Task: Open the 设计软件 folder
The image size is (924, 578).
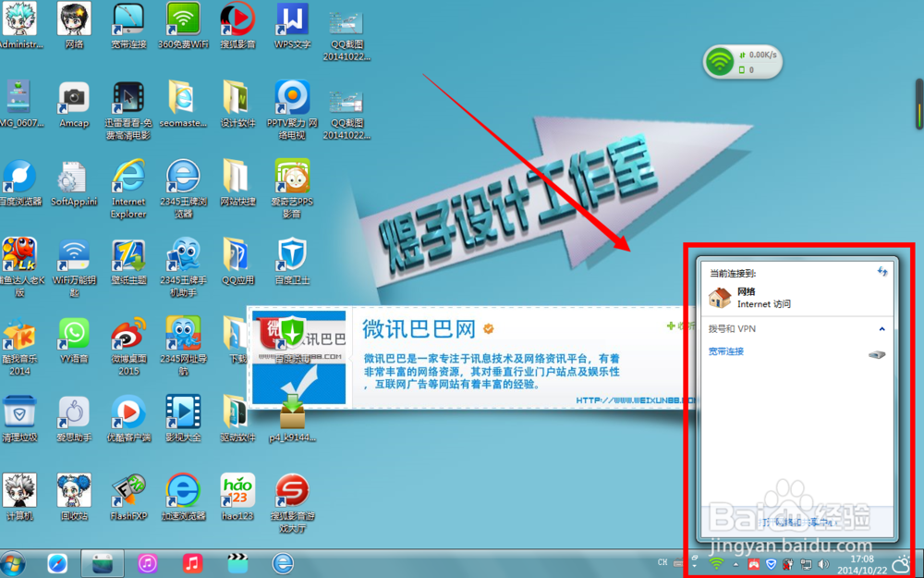Action: pyautogui.click(x=237, y=105)
